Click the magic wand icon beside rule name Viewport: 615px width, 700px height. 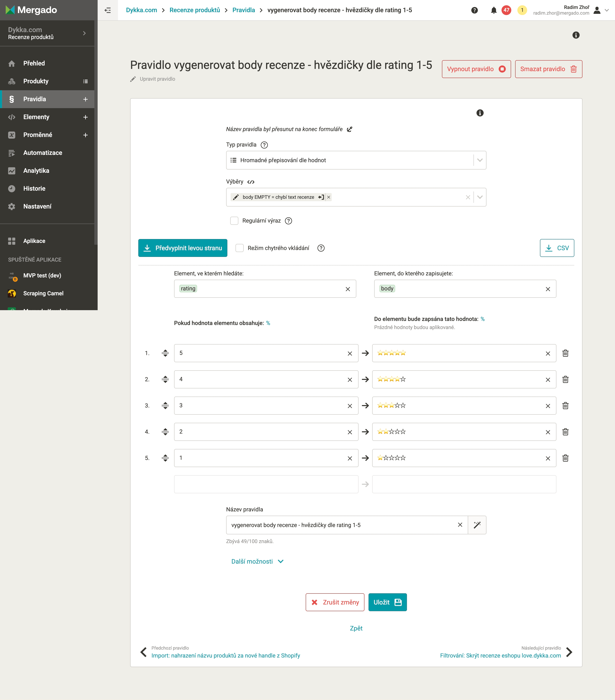point(477,525)
